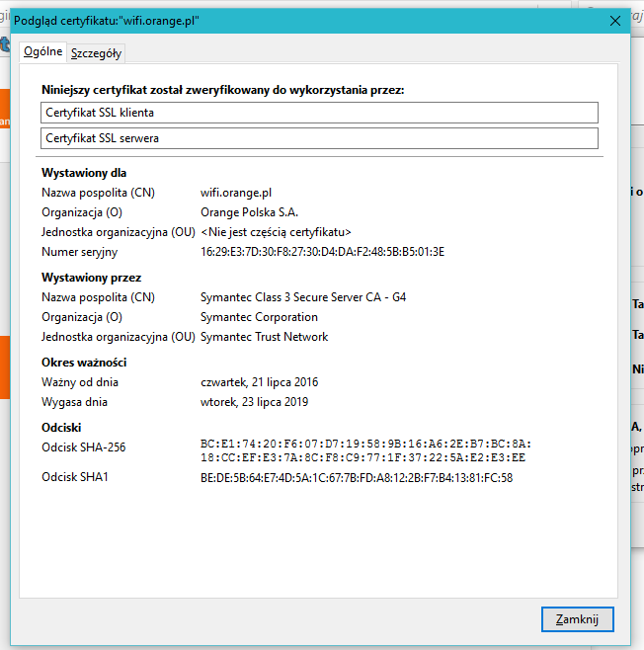Click the Wystawiony przez heading
This screenshot has width=644, height=650.
(x=91, y=278)
